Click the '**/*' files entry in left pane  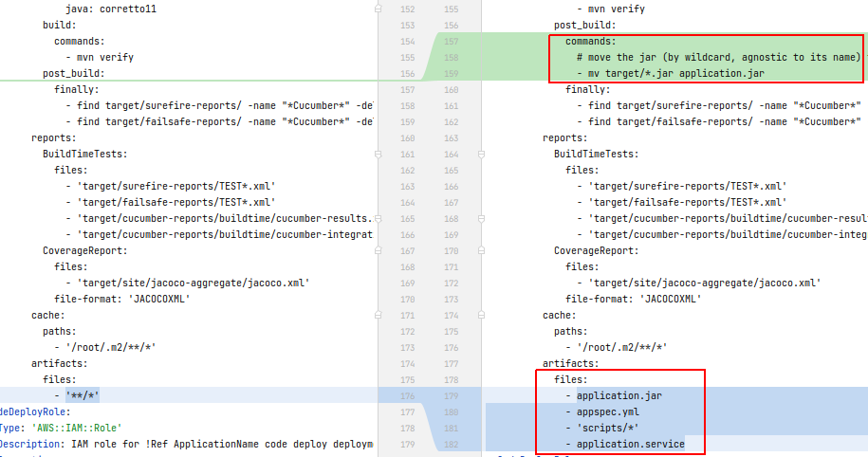coord(83,395)
